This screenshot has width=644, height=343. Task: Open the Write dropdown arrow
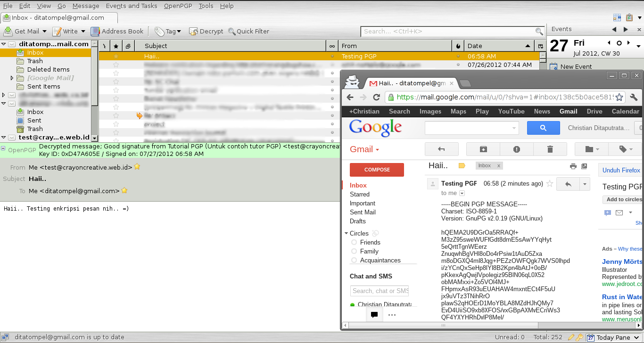coord(83,32)
